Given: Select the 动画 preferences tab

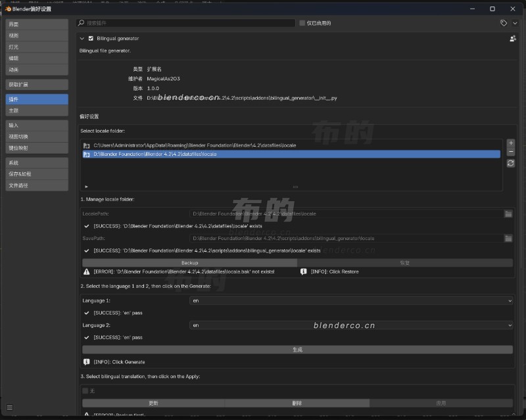Looking at the screenshot, I should 37,70.
